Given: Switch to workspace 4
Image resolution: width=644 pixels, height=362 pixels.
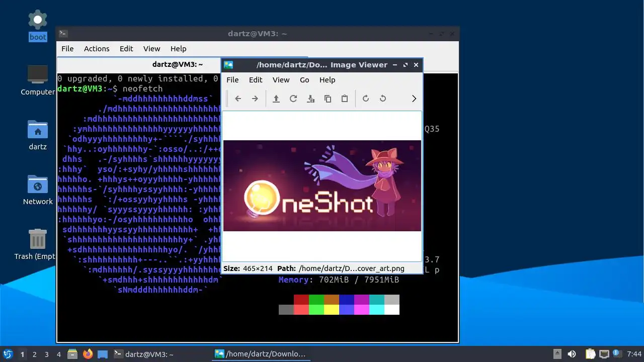Looking at the screenshot, I should coord(59,354).
